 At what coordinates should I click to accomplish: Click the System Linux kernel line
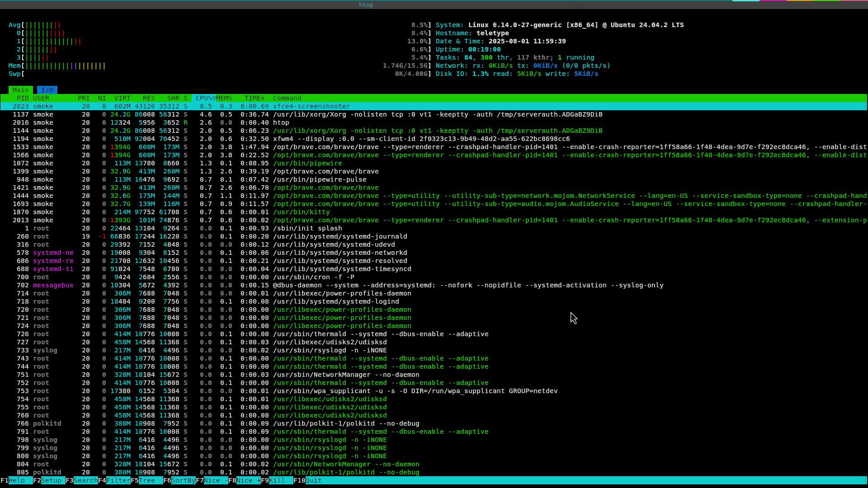(560, 25)
